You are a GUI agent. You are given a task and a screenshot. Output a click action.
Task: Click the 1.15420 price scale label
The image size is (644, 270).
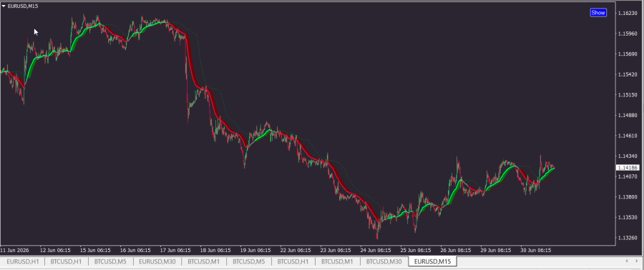(x=628, y=75)
